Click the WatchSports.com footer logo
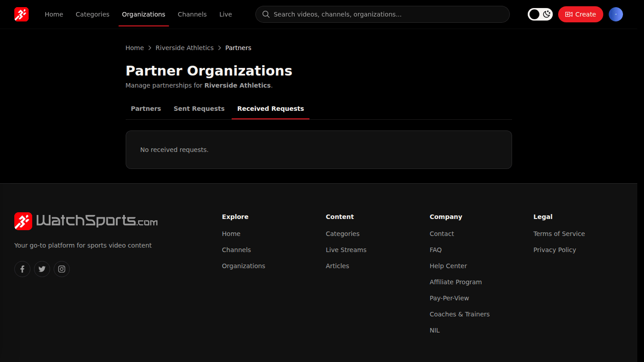Image resolution: width=644 pixels, height=362 pixels. point(86,221)
